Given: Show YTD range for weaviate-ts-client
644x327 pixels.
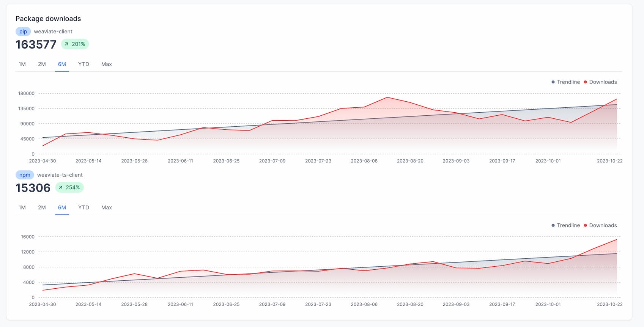Looking at the screenshot, I should click(83, 208).
